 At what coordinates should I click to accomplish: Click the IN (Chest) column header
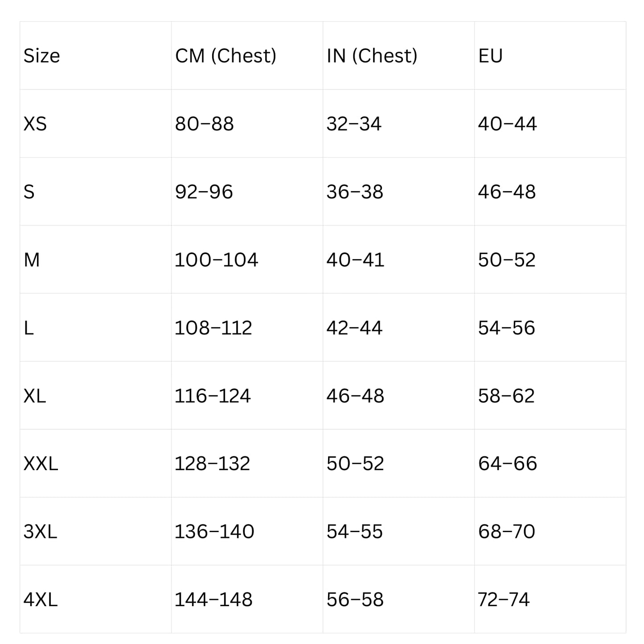(372, 56)
